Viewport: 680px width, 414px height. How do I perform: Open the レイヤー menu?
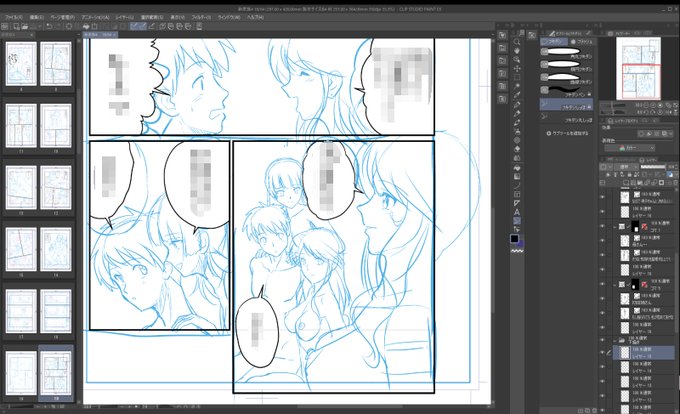124,17
